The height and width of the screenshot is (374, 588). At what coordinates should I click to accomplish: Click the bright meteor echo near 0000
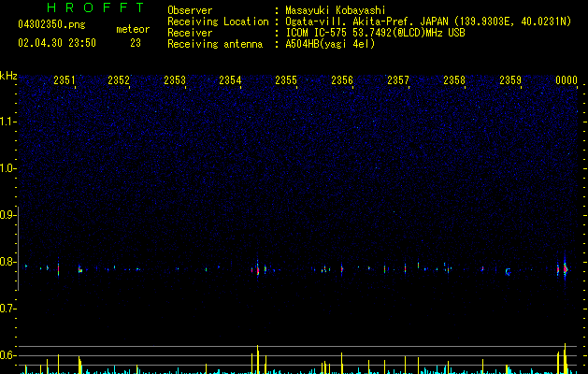point(565,269)
